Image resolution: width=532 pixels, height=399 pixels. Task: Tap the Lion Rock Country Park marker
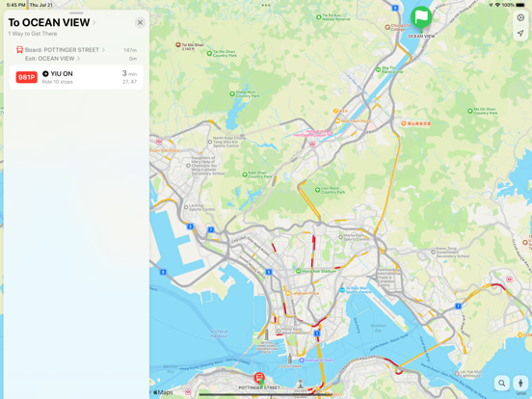pyautogui.click(x=317, y=190)
